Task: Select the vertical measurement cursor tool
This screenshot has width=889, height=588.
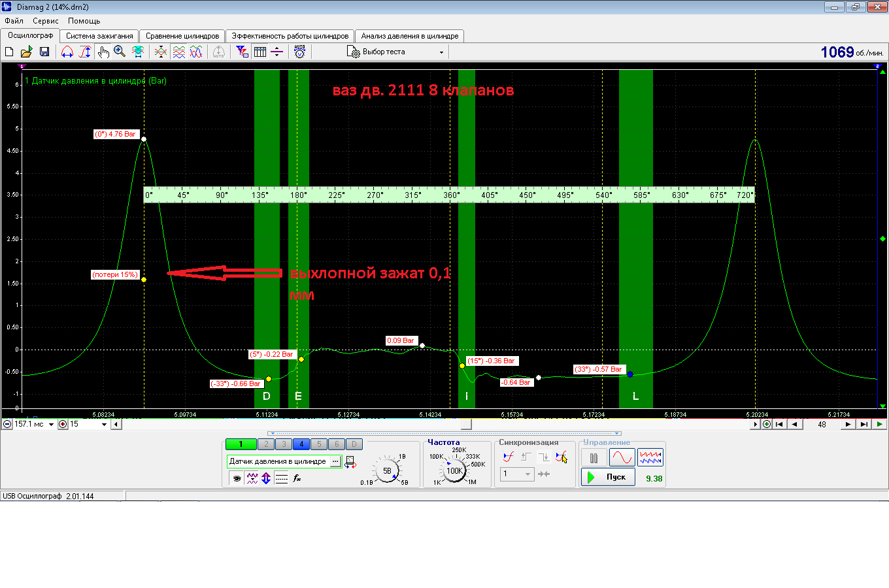Action: pos(85,52)
